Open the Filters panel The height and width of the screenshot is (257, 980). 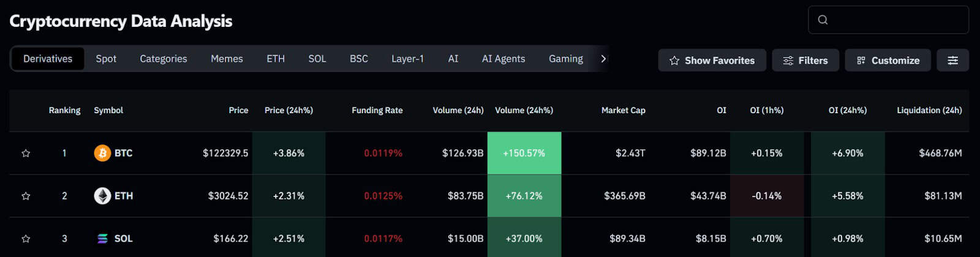[x=805, y=61]
